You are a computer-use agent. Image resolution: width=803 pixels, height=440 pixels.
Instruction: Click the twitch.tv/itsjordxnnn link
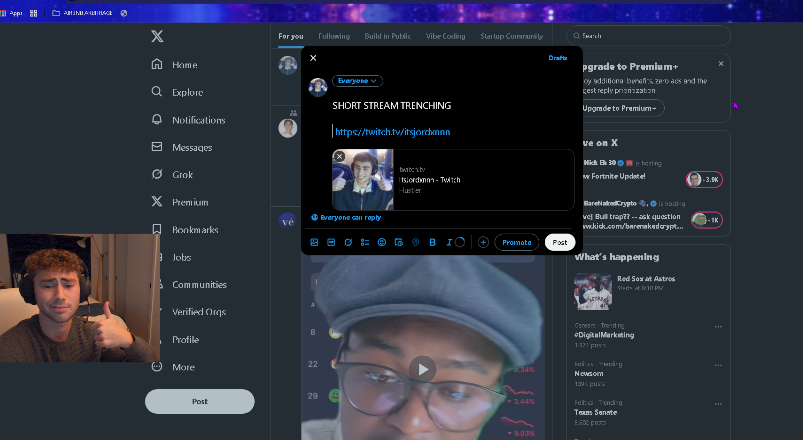point(392,132)
